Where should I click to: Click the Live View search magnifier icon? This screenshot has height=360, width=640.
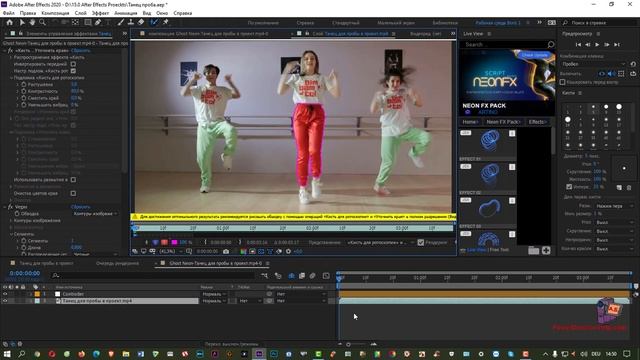(x=551, y=44)
